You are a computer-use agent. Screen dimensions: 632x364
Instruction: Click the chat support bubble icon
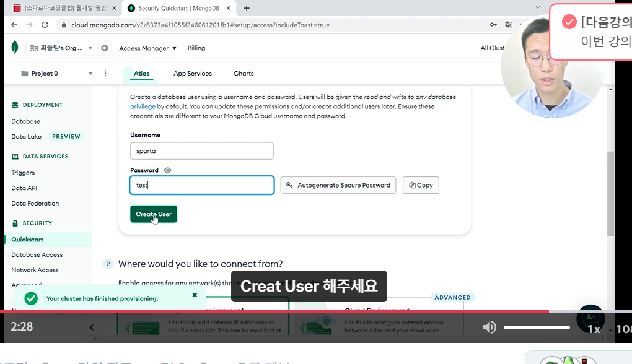pos(590,318)
